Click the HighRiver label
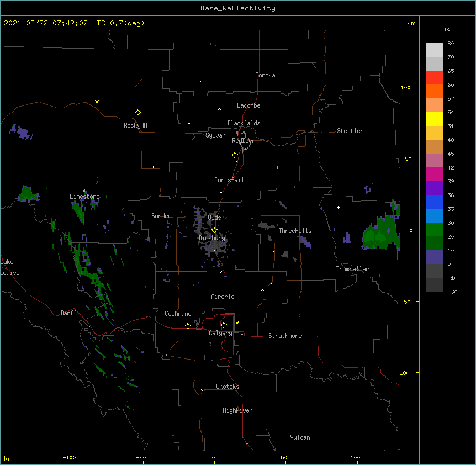Image resolution: width=476 pixels, height=465 pixels. (x=237, y=410)
